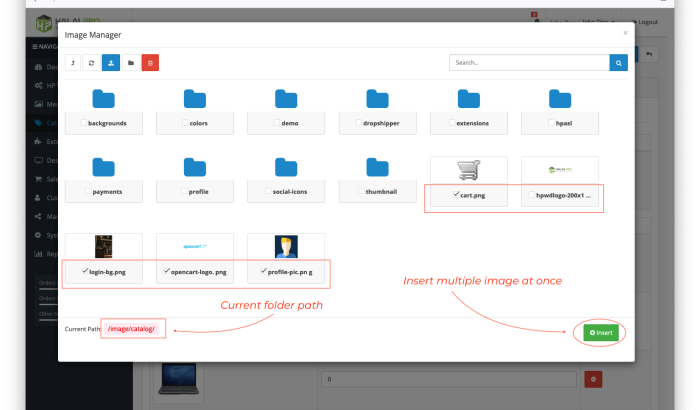This screenshot has width=700, height=410.
Task: Click the search magnifier button
Action: pos(618,63)
